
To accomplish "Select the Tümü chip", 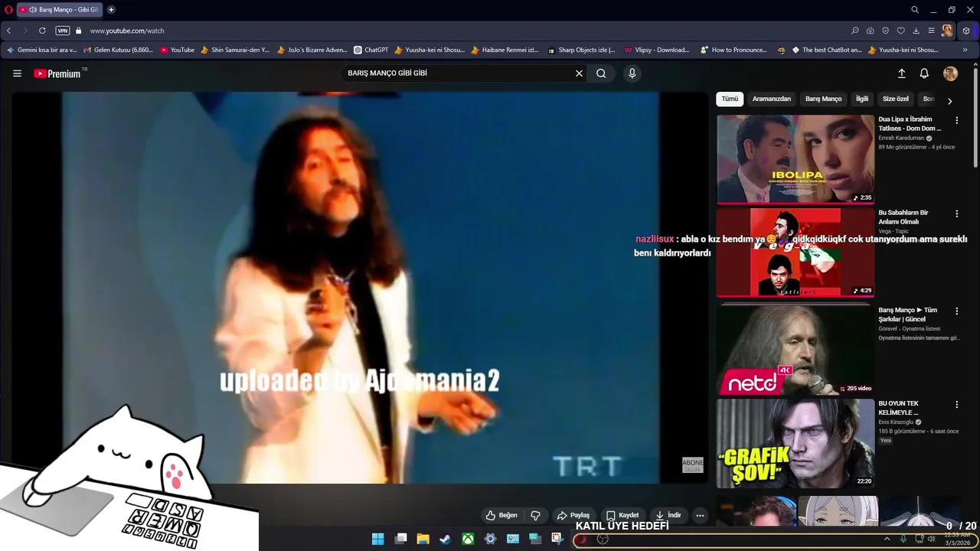I will tap(730, 99).
